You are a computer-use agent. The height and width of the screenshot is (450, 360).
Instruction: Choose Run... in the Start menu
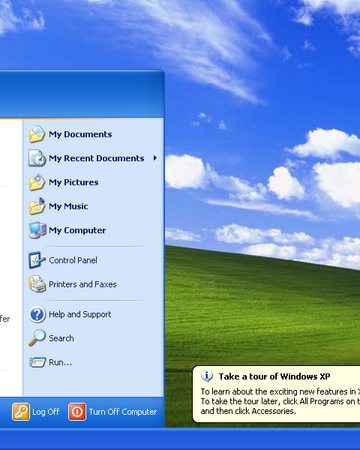60,362
